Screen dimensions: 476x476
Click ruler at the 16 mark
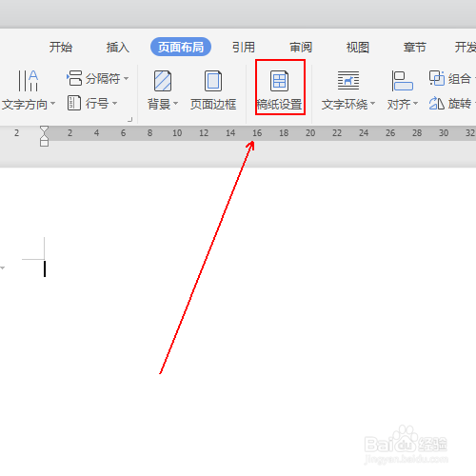point(257,132)
